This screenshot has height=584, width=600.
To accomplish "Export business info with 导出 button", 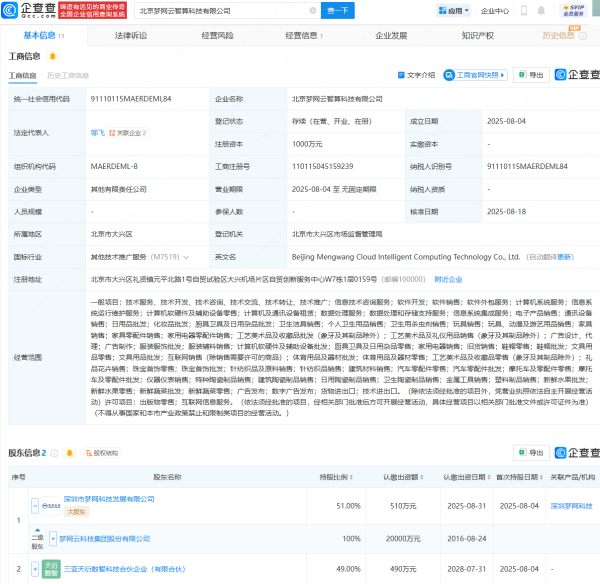I will (x=532, y=75).
